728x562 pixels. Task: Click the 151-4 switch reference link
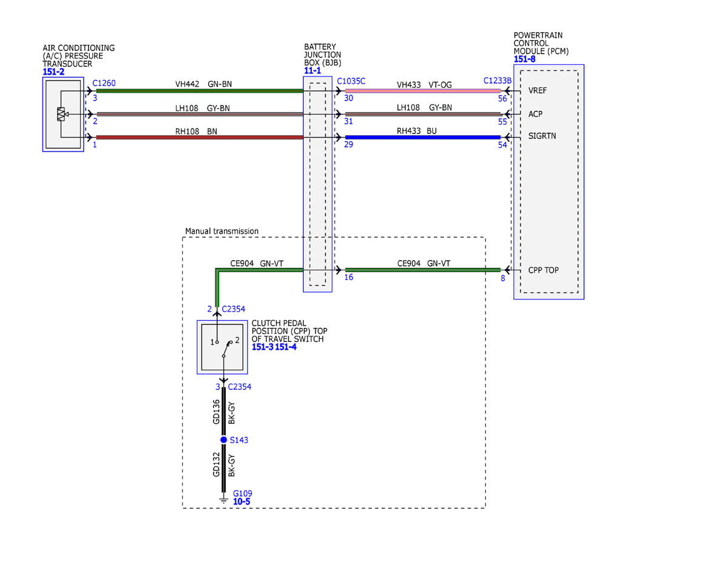click(x=286, y=347)
